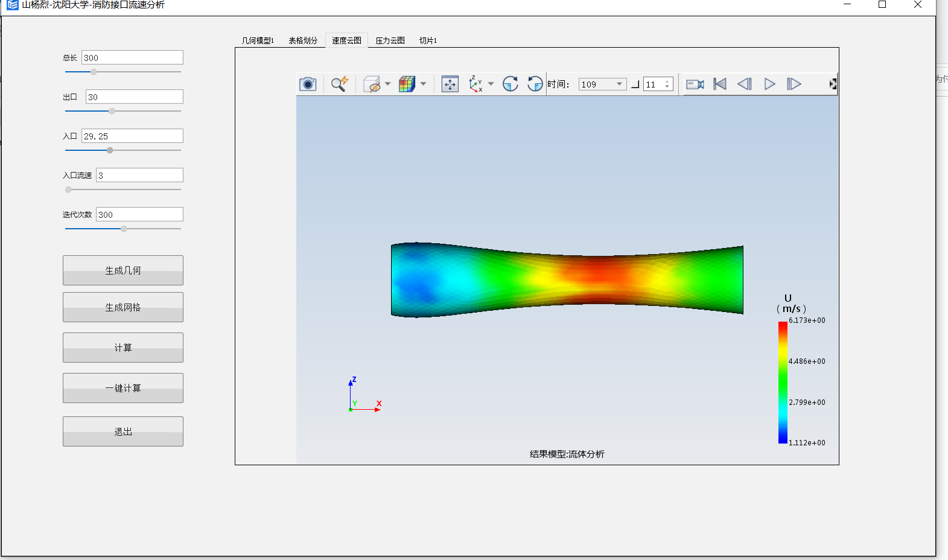Switch to the 表格划分 tab

pyautogui.click(x=303, y=40)
